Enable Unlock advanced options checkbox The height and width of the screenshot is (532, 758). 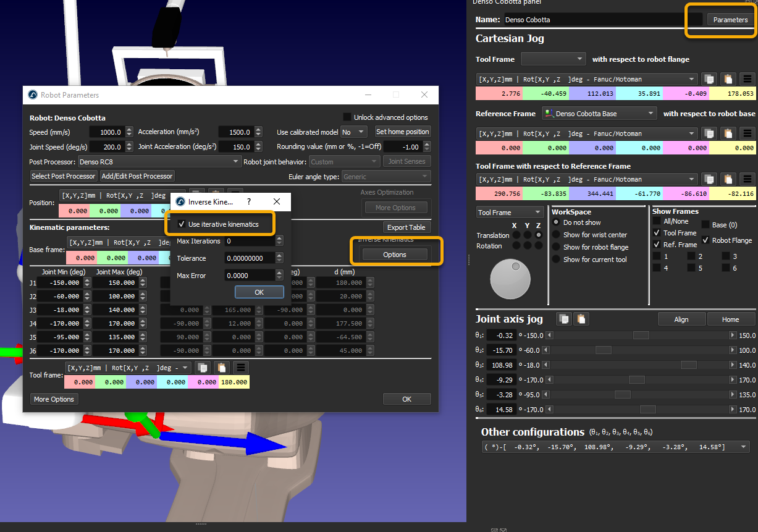pos(347,117)
